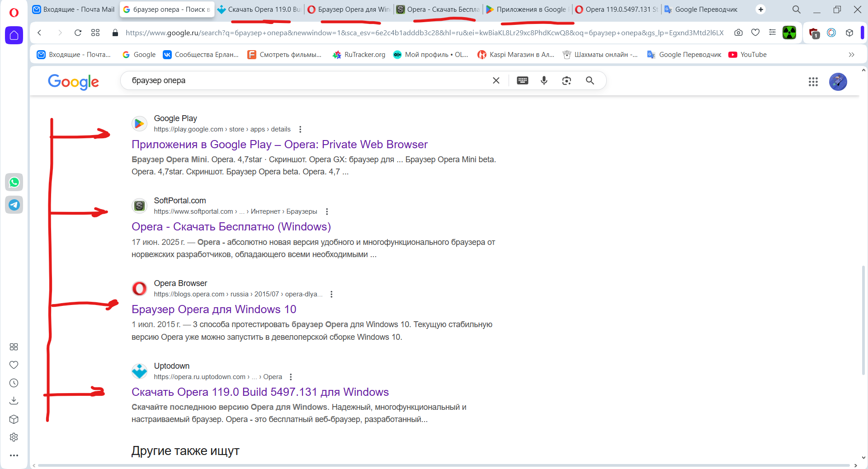Open downloads panel in the sidebar
868x469 pixels.
[14, 401]
